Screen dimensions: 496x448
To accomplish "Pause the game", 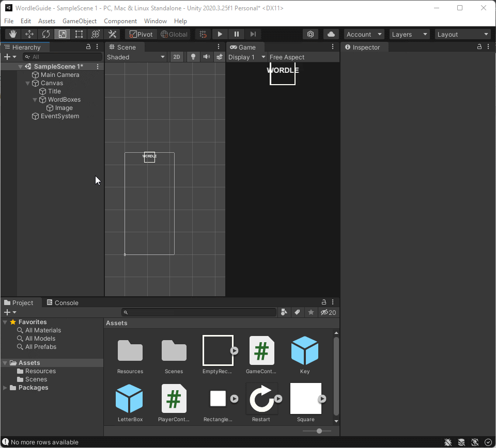I will click(236, 34).
